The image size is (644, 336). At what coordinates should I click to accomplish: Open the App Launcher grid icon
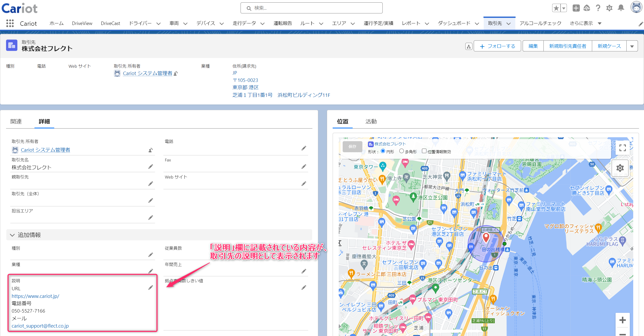tap(10, 23)
